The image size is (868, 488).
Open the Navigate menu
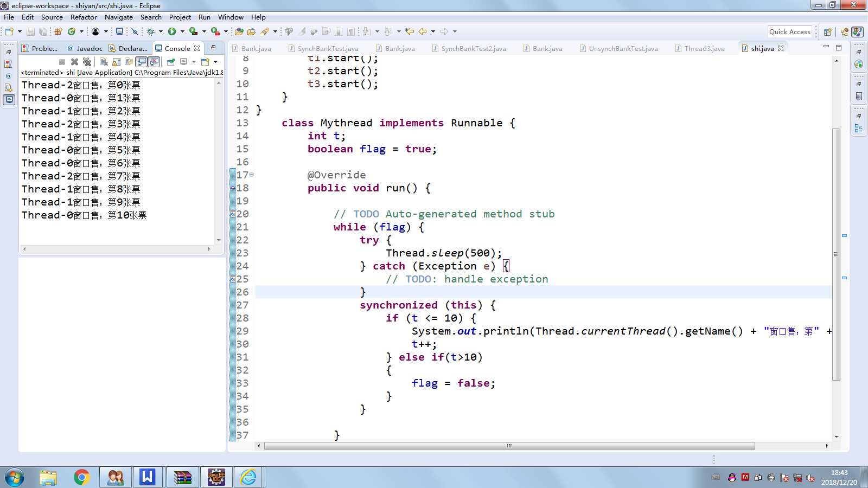[x=119, y=17]
